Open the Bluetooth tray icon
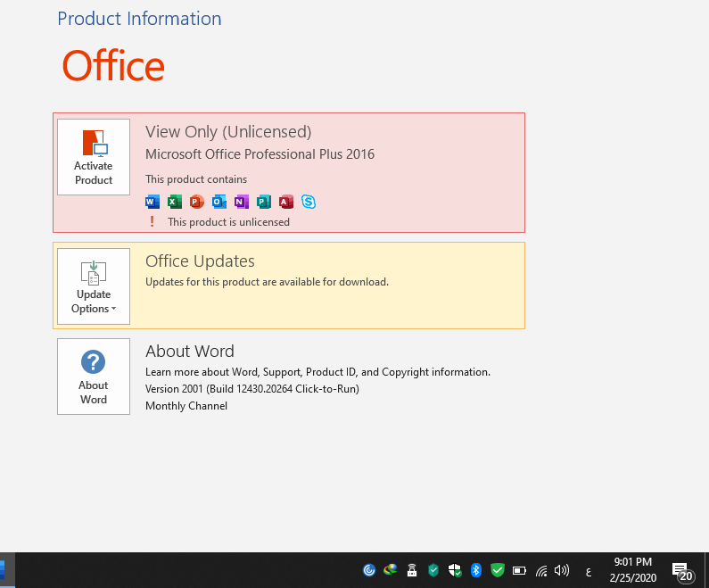 pos(475,570)
